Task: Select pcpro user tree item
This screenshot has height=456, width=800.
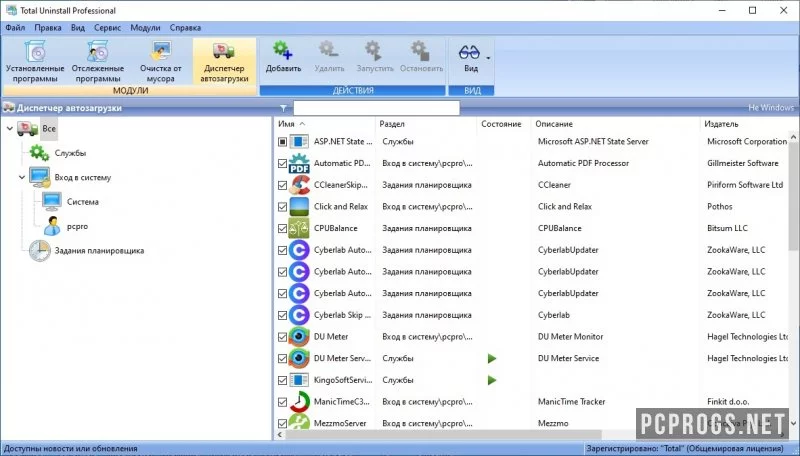Action: click(x=78, y=226)
